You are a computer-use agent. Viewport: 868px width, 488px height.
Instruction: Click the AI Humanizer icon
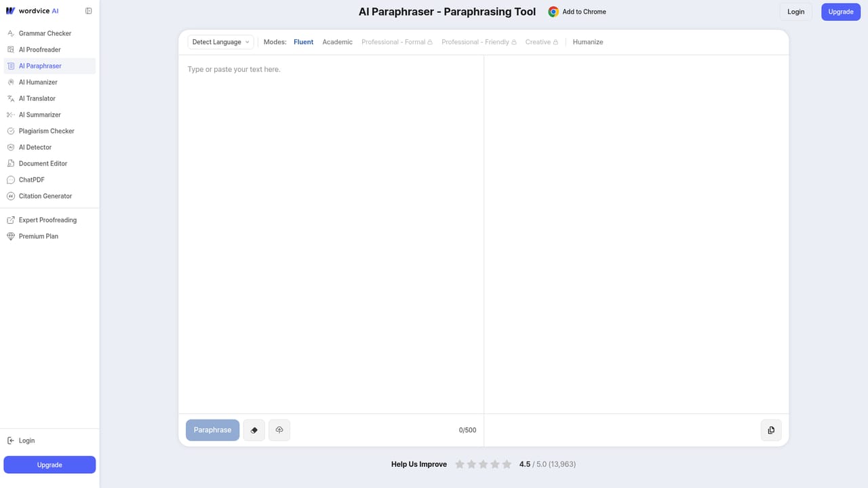tap(11, 82)
